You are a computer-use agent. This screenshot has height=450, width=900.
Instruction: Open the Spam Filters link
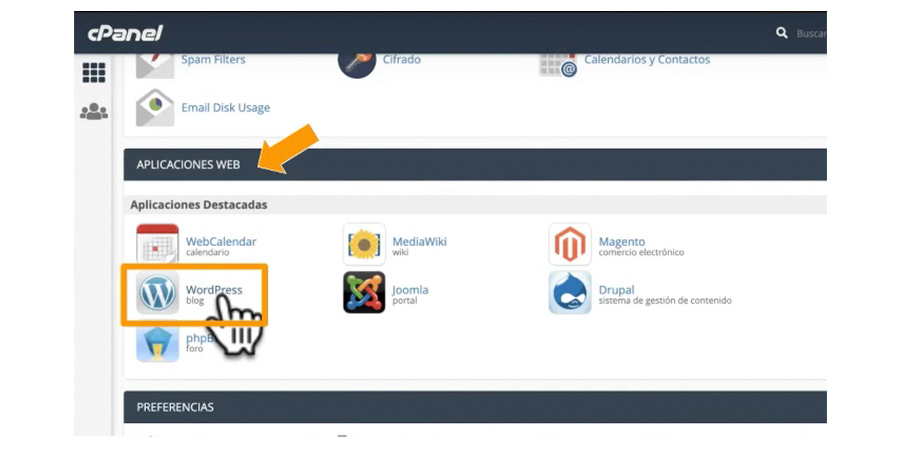213,60
